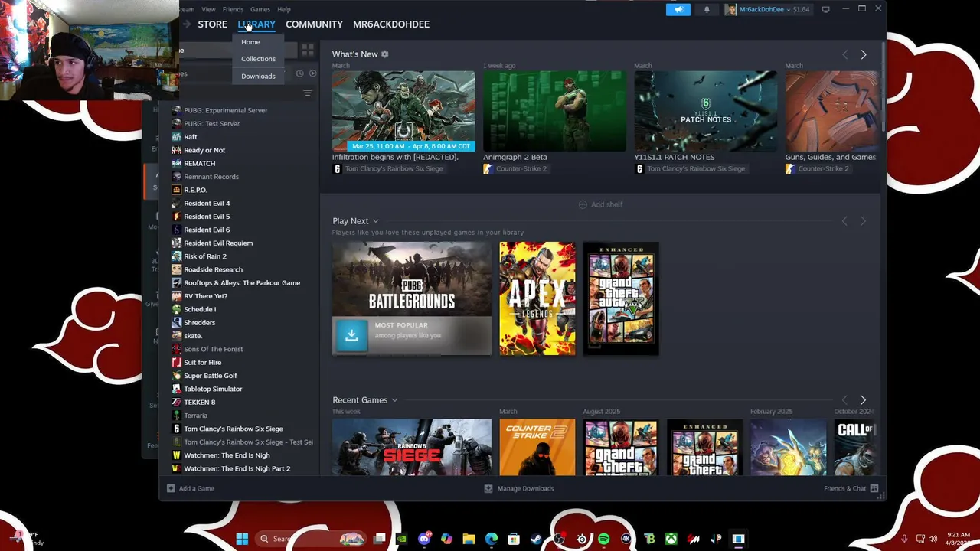Switch library to grid view icon

[307, 51]
